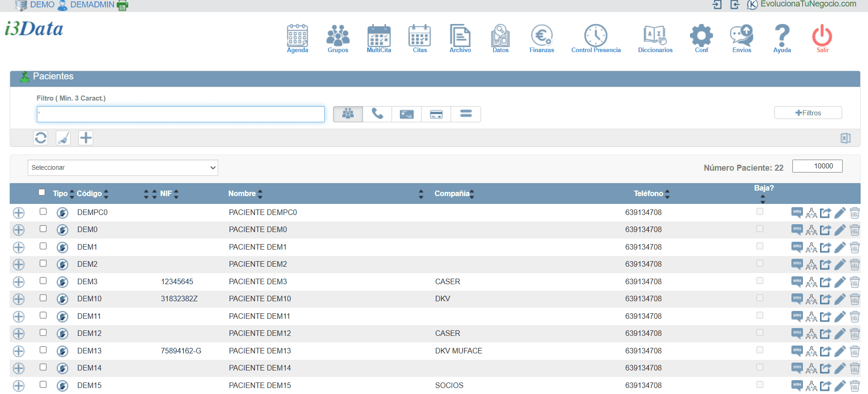The width and height of the screenshot is (868, 394).
Task: Send SMS to patient DEM10
Action: click(x=797, y=299)
